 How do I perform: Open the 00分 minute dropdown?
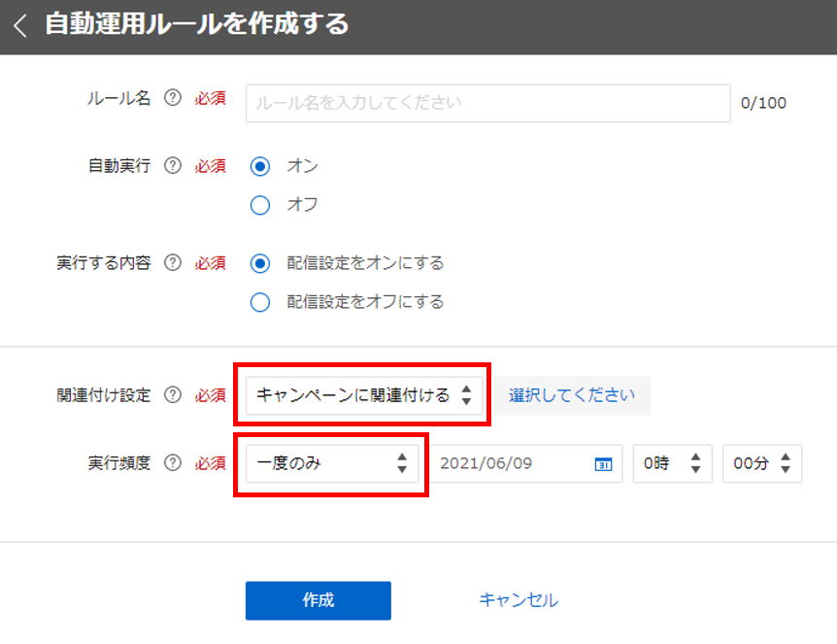[x=762, y=463]
